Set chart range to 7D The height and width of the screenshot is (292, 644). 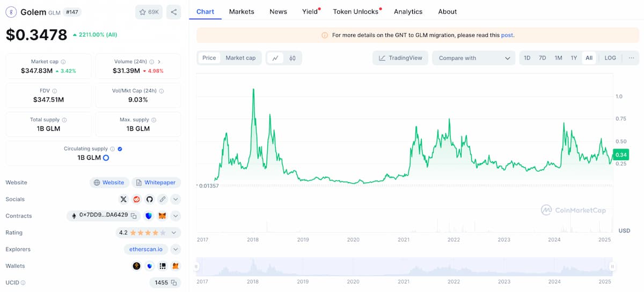pyautogui.click(x=543, y=58)
